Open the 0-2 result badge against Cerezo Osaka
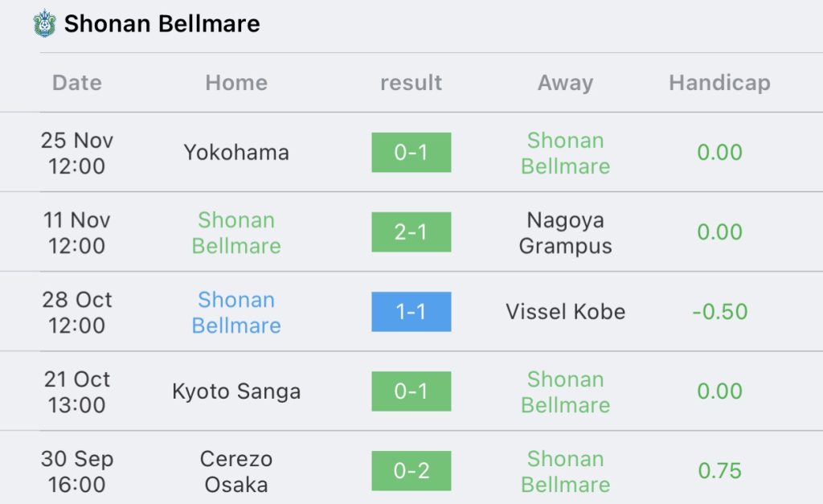This screenshot has height=504, width=823. pyautogui.click(x=411, y=471)
